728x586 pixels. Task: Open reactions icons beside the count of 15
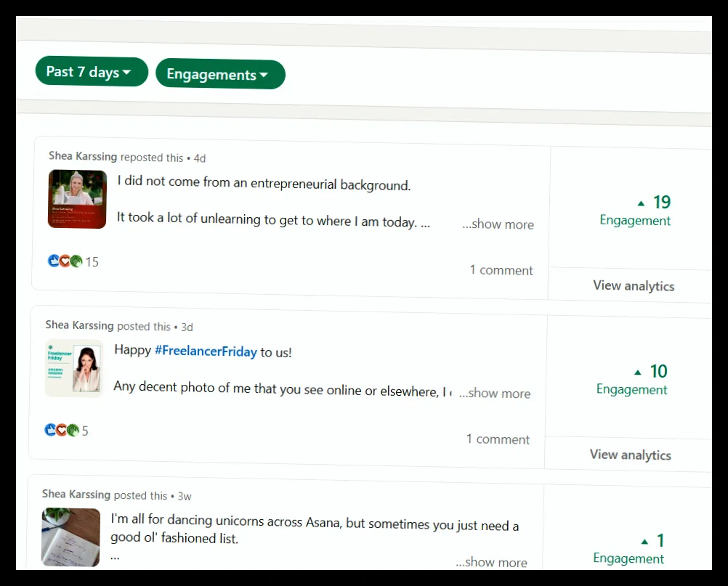(x=65, y=261)
